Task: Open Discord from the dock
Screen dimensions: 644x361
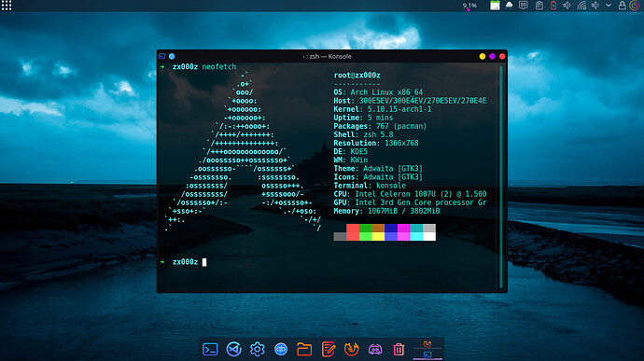Action: tap(375, 350)
